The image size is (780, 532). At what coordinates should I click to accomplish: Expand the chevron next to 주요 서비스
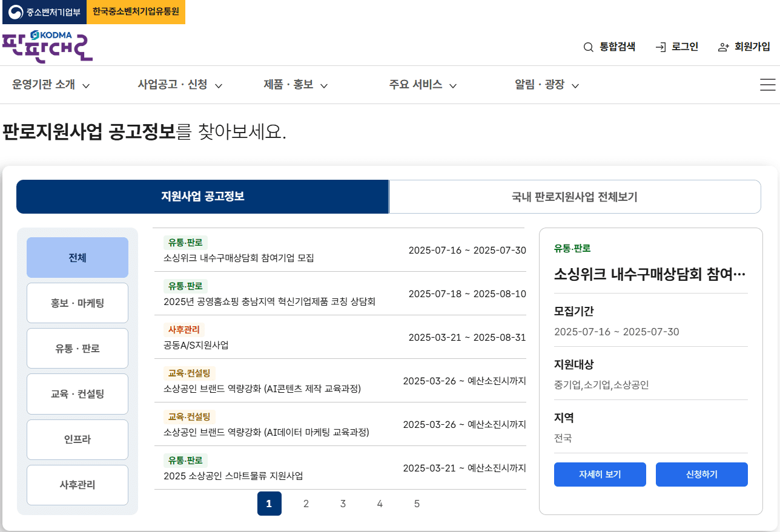[x=453, y=86]
